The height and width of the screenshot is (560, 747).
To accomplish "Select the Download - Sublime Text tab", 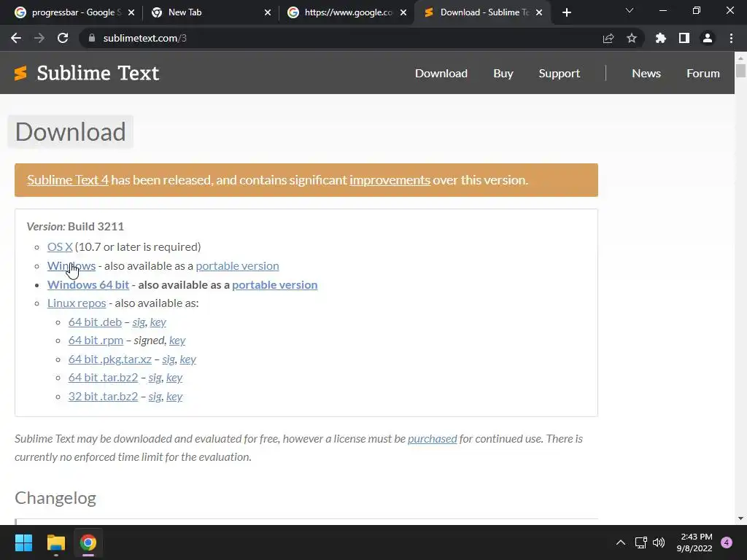I will pos(481,12).
